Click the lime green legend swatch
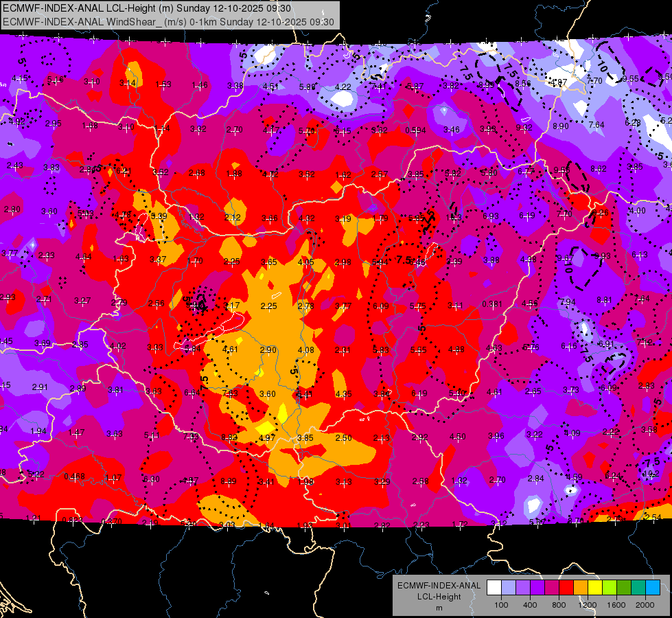Screen dimensions: 672x618 point(610,588)
